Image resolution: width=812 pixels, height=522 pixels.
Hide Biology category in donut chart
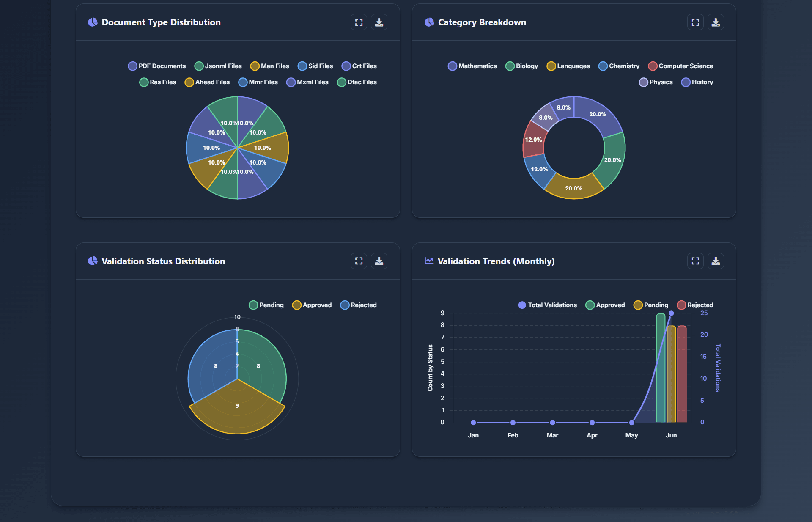522,66
